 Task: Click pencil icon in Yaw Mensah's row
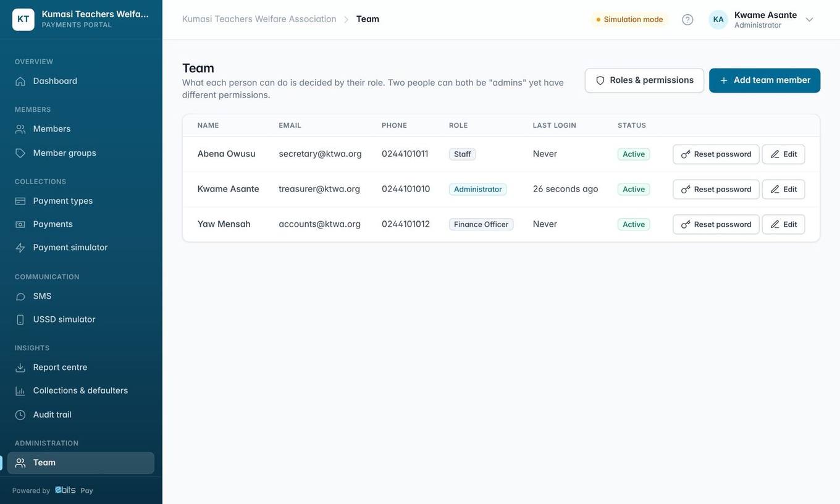[x=775, y=224]
